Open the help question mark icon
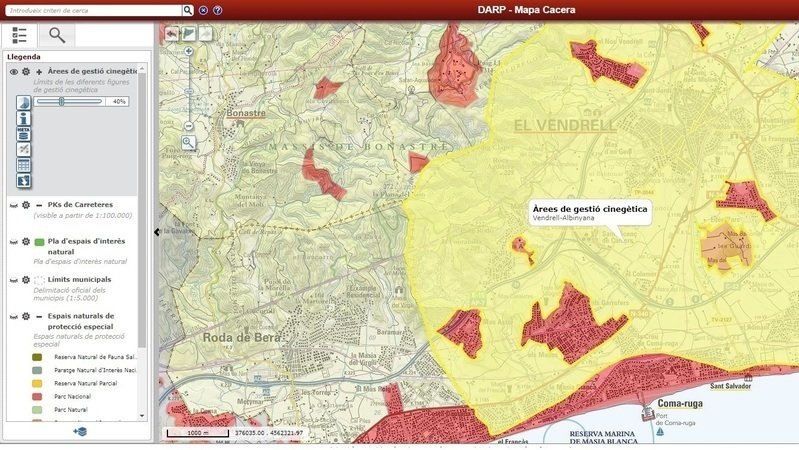 (218, 10)
